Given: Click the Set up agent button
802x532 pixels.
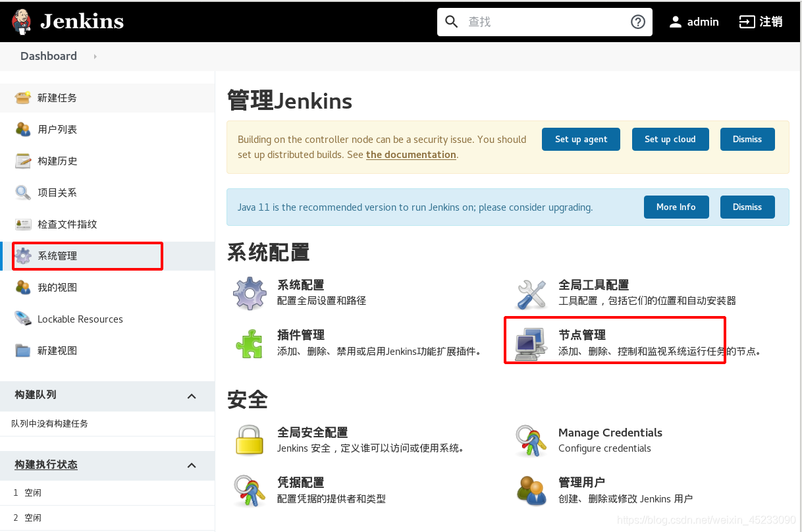Looking at the screenshot, I should [581, 139].
